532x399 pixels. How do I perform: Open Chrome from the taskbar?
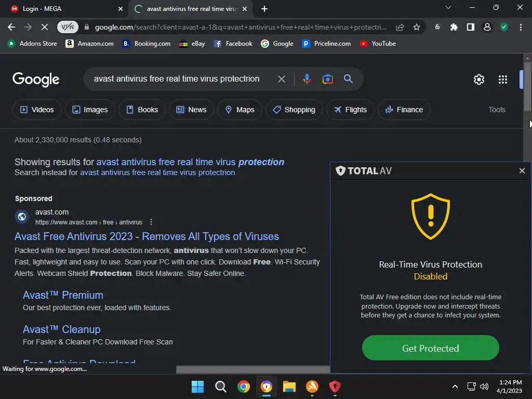click(x=244, y=387)
